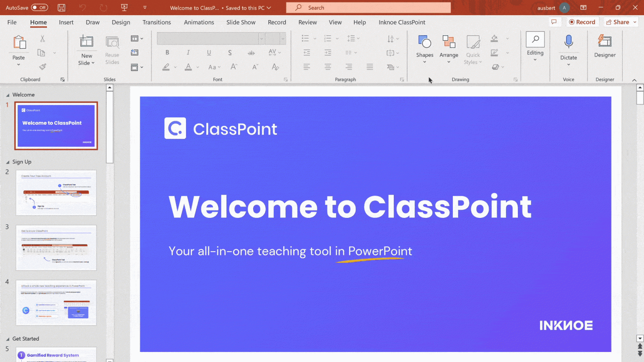Apply bold formatting to text
This screenshot has width=644, height=362.
point(167,52)
